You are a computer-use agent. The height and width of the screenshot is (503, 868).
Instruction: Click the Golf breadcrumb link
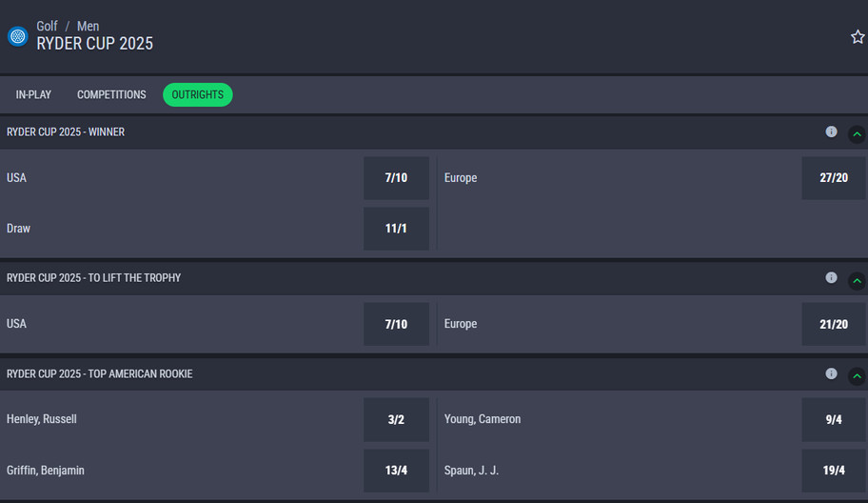pos(48,27)
